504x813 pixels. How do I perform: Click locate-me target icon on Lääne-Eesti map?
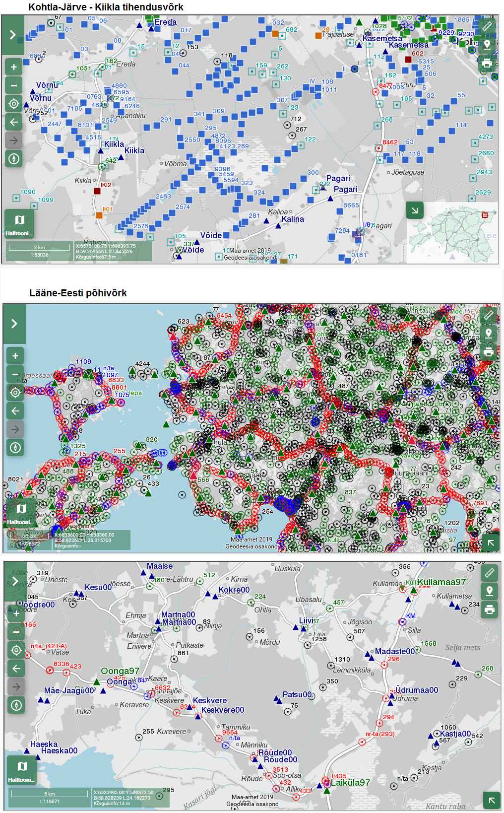pyautogui.click(x=15, y=393)
